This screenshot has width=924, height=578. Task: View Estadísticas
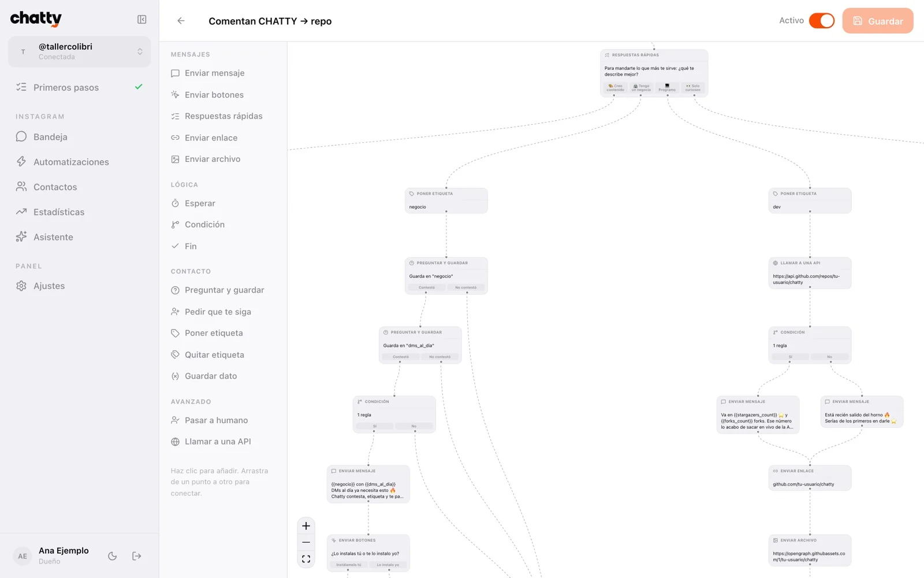click(x=79, y=212)
